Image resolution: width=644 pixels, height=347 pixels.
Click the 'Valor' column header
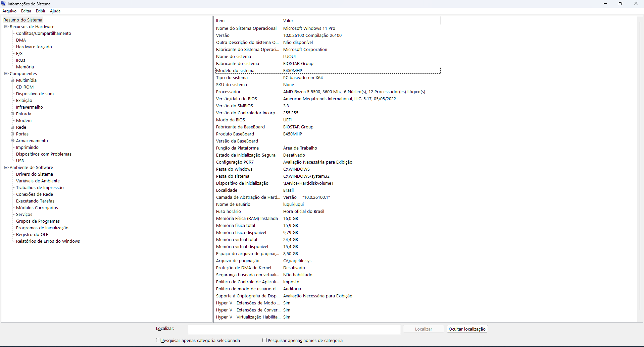pos(361,21)
